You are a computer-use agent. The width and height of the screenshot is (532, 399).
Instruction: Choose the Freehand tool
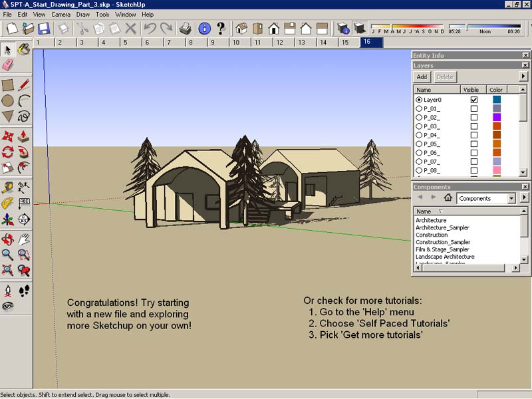tap(23, 116)
